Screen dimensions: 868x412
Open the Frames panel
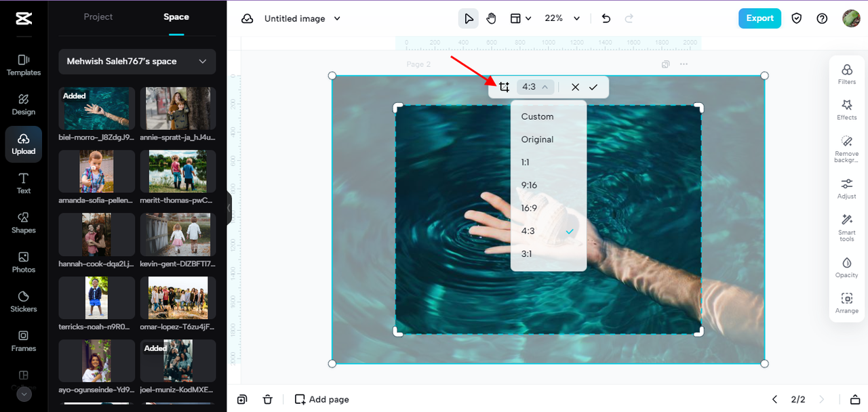coord(24,341)
